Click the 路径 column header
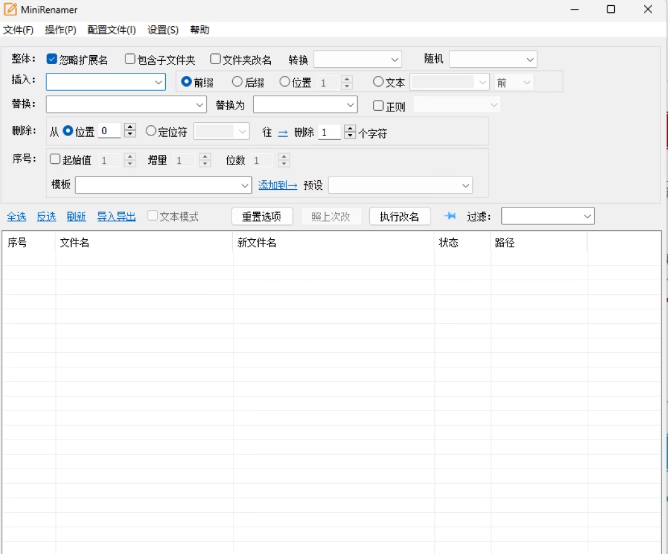The width and height of the screenshot is (668, 554). 539,242
